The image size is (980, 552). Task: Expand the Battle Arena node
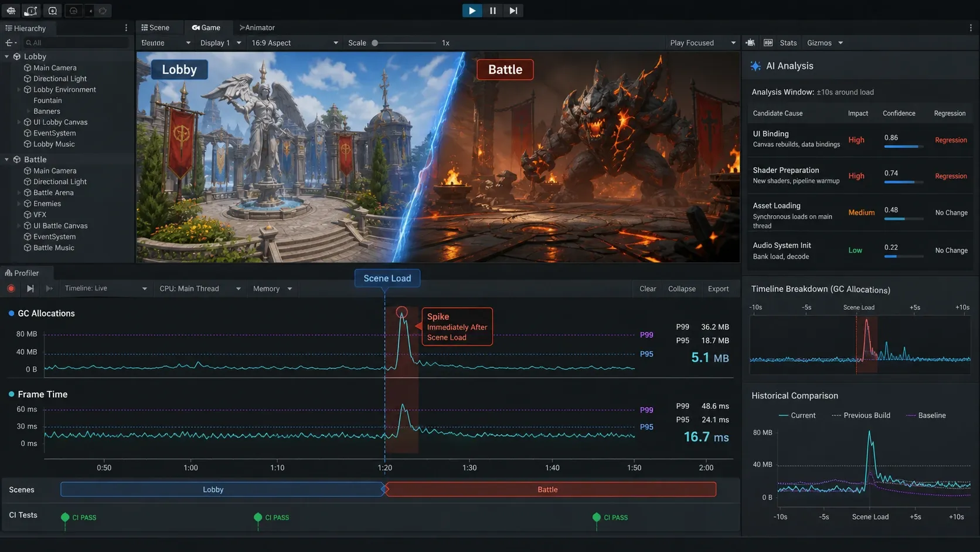pyautogui.click(x=19, y=193)
